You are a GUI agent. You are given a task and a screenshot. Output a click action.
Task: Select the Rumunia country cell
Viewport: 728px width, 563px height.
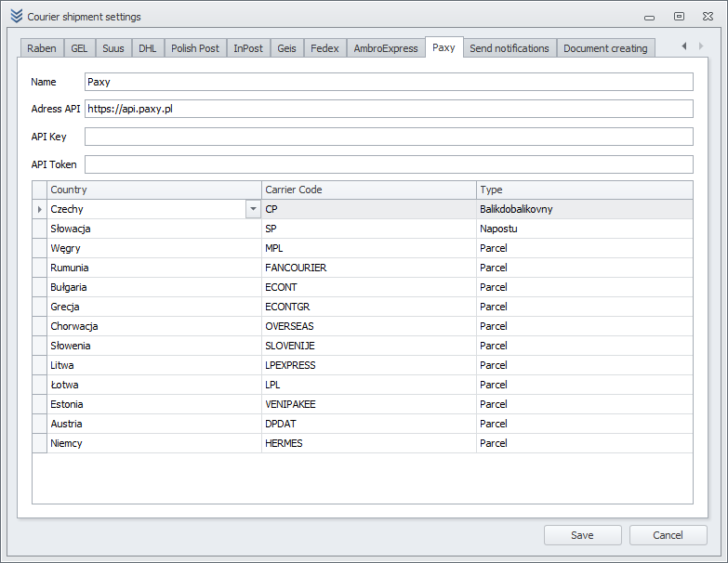[x=154, y=268]
